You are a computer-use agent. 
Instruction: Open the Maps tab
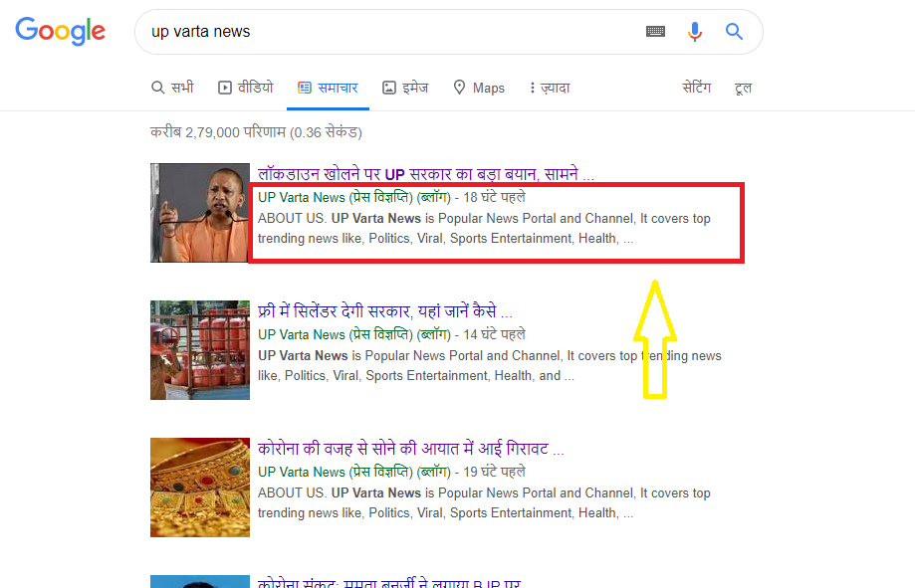pos(479,88)
